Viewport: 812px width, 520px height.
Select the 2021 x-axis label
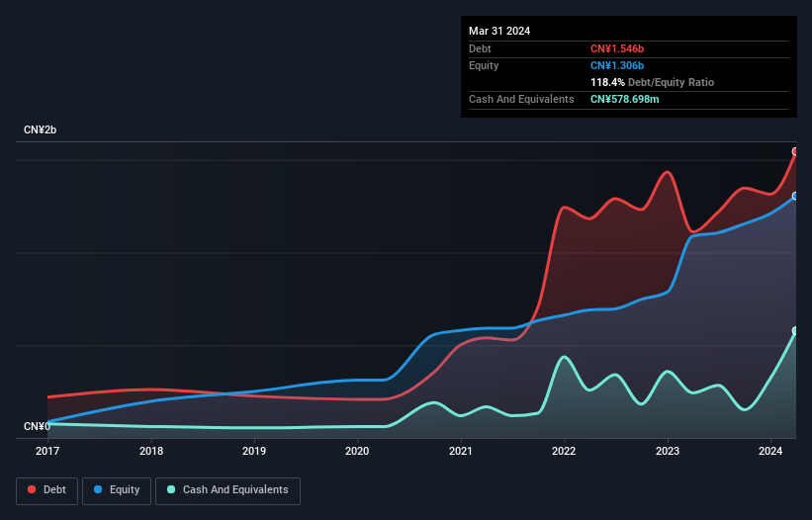pyautogui.click(x=460, y=451)
